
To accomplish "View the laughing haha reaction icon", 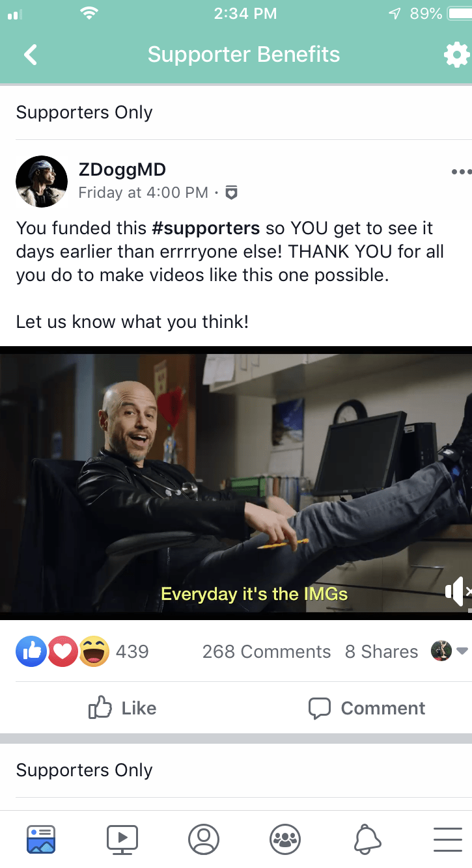I will pos(94,651).
